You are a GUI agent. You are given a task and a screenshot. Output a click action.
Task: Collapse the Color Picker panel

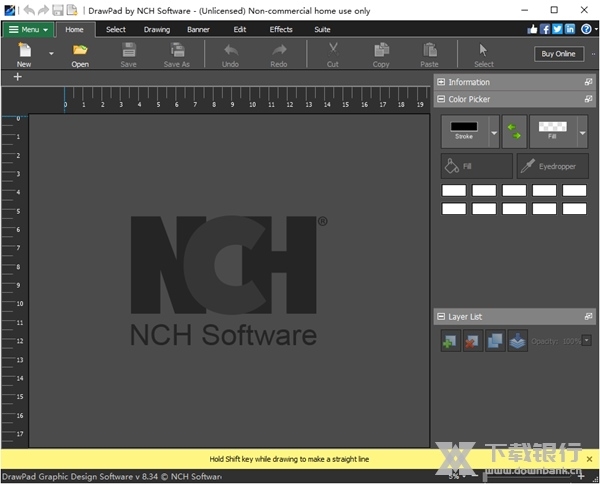(x=442, y=100)
